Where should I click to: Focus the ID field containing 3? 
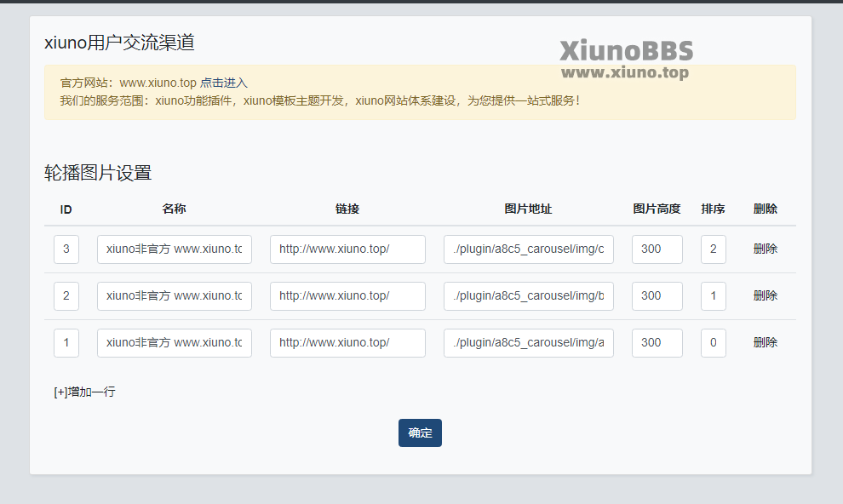[66, 249]
